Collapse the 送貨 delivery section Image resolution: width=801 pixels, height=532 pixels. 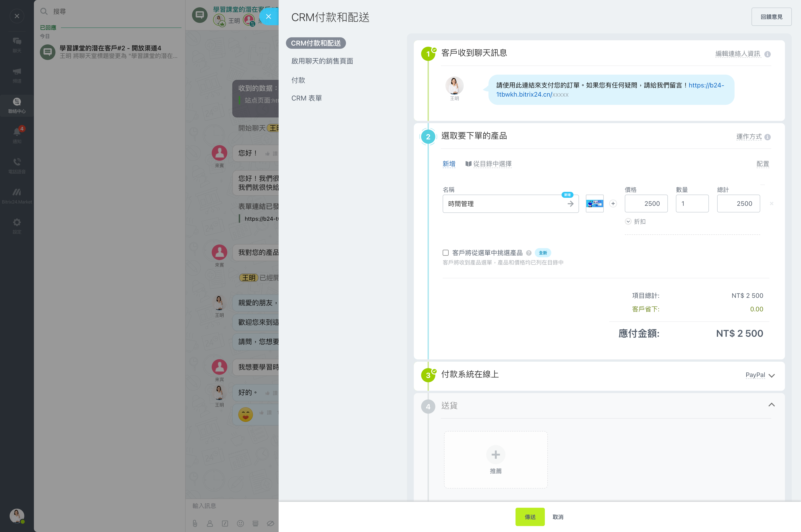tap(771, 405)
